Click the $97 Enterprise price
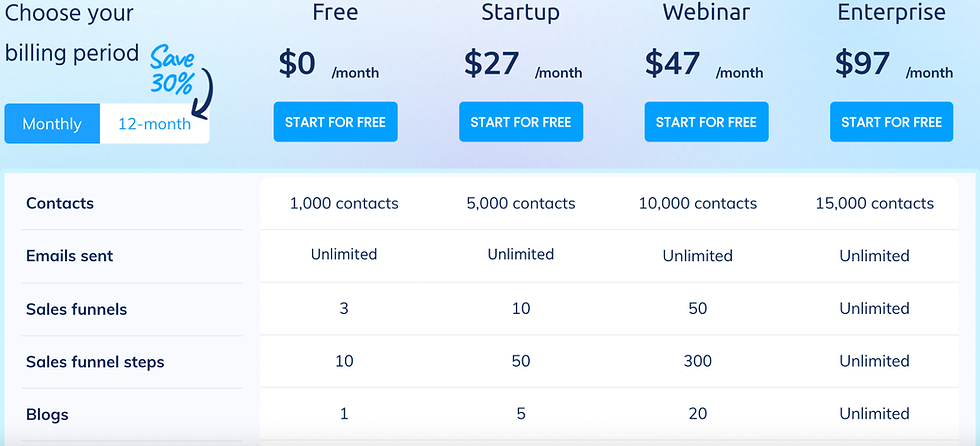 [862, 63]
